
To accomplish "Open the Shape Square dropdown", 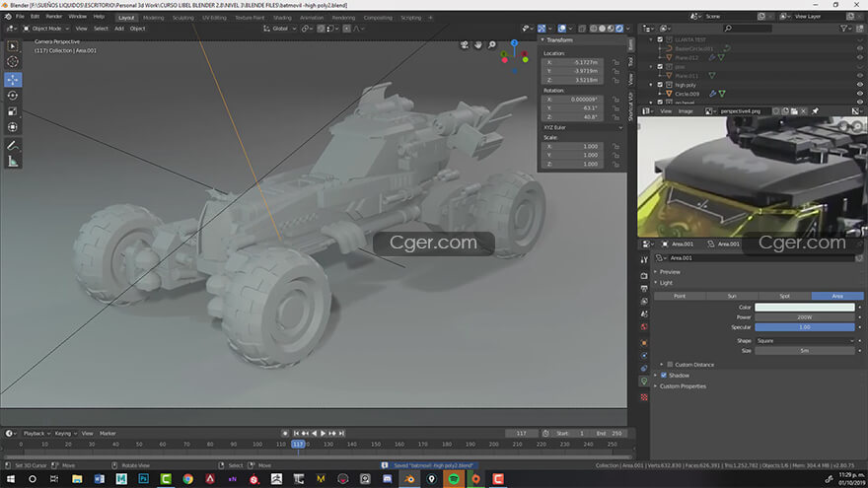I will pyautogui.click(x=805, y=341).
